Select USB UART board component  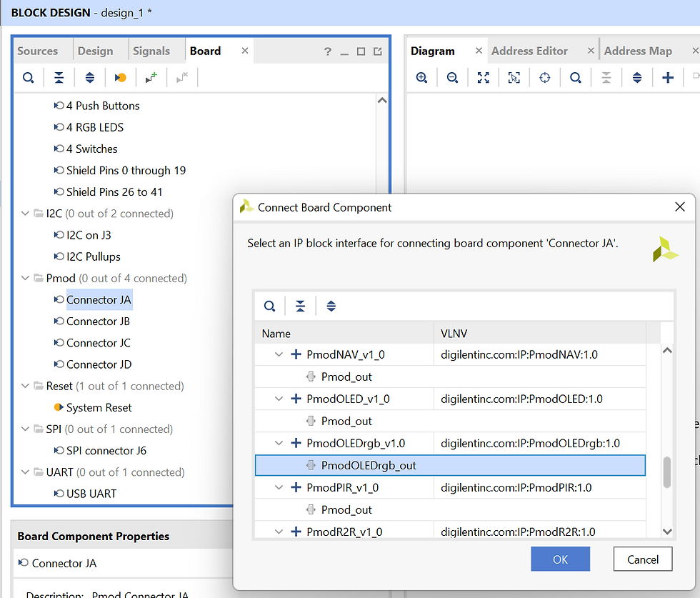(x=91, y=494)
